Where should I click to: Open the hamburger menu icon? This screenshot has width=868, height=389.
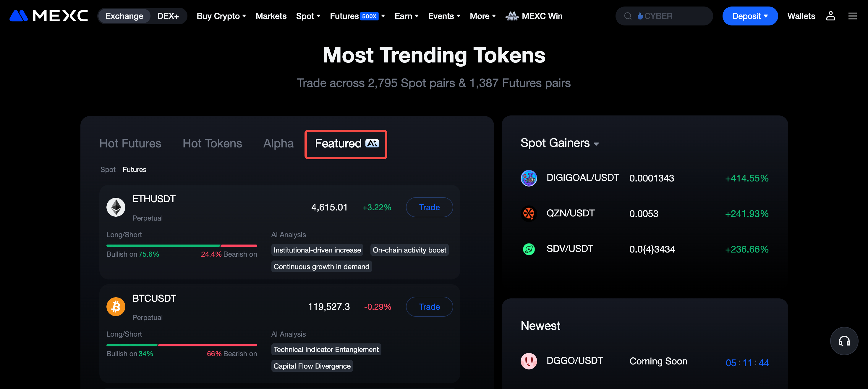coord(852,16)
